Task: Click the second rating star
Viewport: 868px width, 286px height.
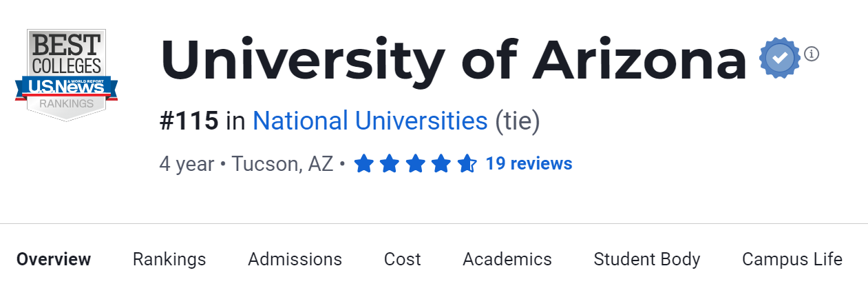Action: coord(389,164)
